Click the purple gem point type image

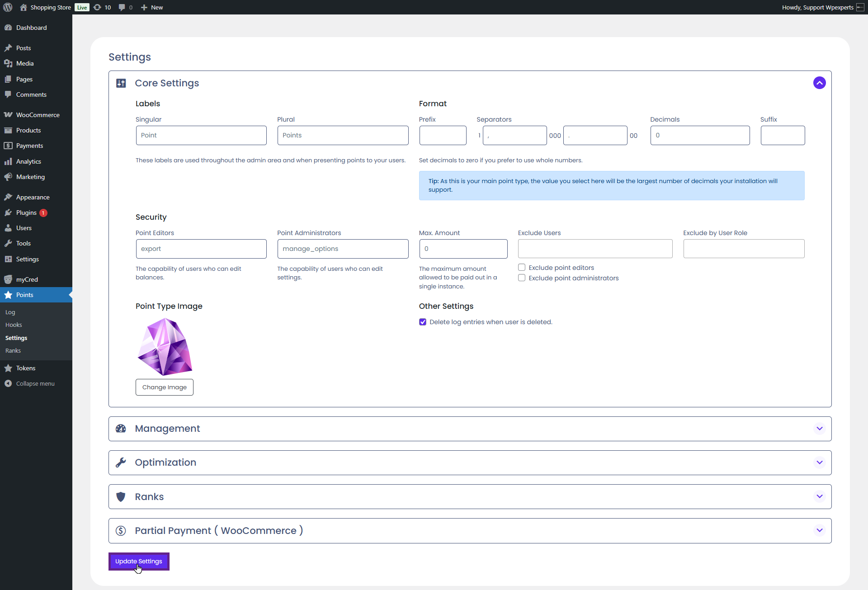[x=165, y=347]
